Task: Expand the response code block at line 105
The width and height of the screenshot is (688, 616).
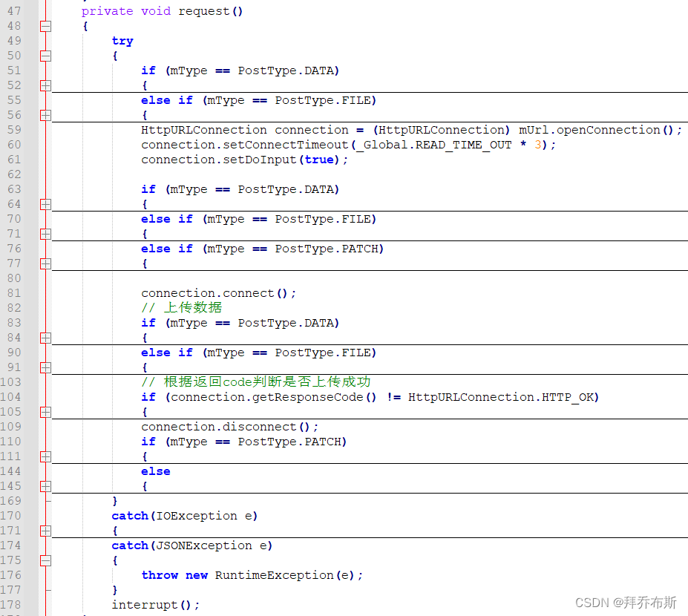Action: coord(45,412)
